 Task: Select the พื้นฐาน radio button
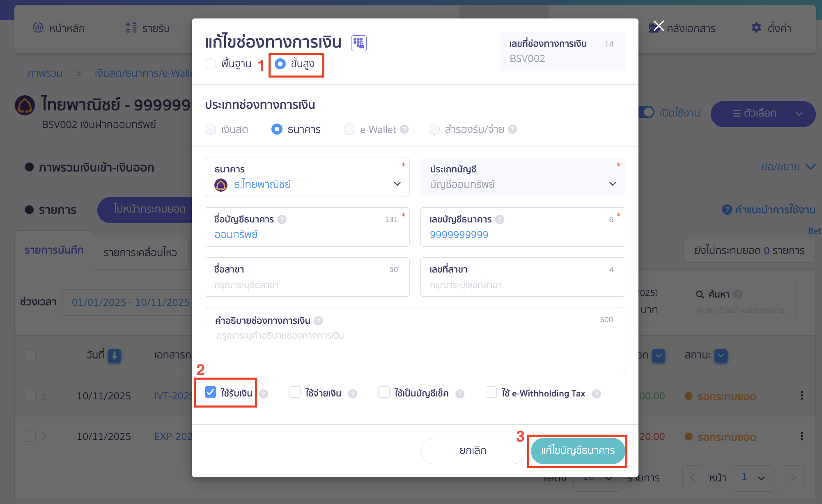coord(211,64)
